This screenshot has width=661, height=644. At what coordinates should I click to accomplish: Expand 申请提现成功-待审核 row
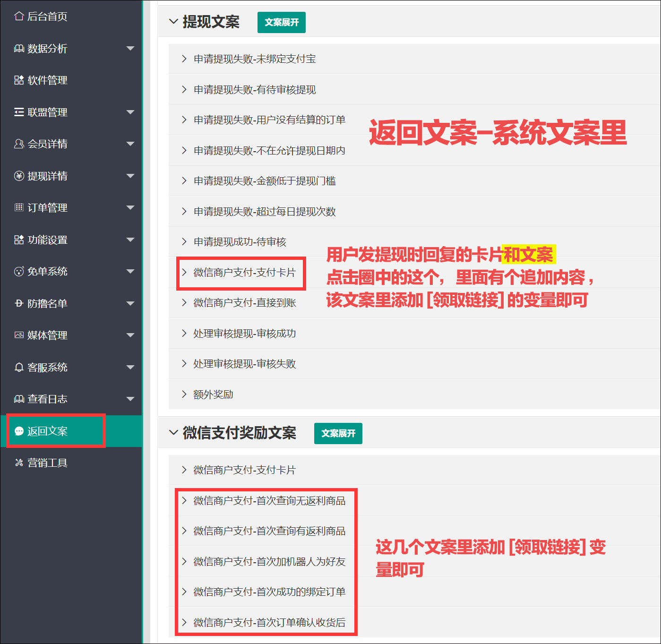414,242
